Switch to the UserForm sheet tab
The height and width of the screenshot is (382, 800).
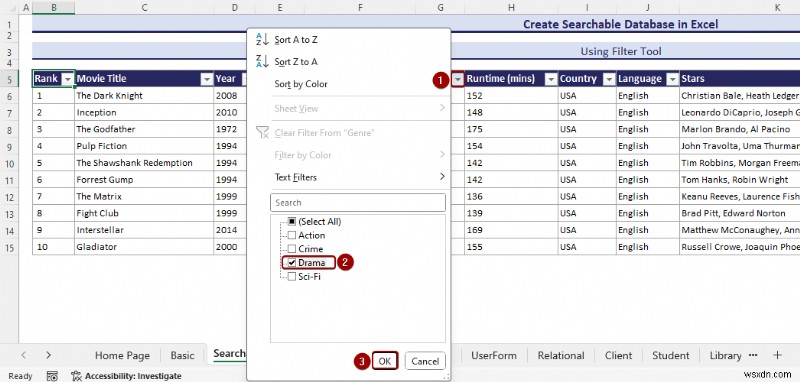pos(493,355)
